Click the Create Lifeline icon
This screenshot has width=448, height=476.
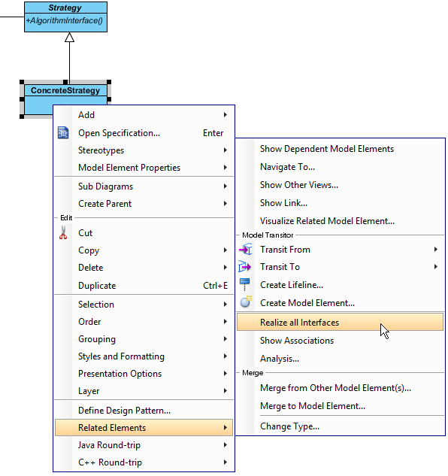244,285
